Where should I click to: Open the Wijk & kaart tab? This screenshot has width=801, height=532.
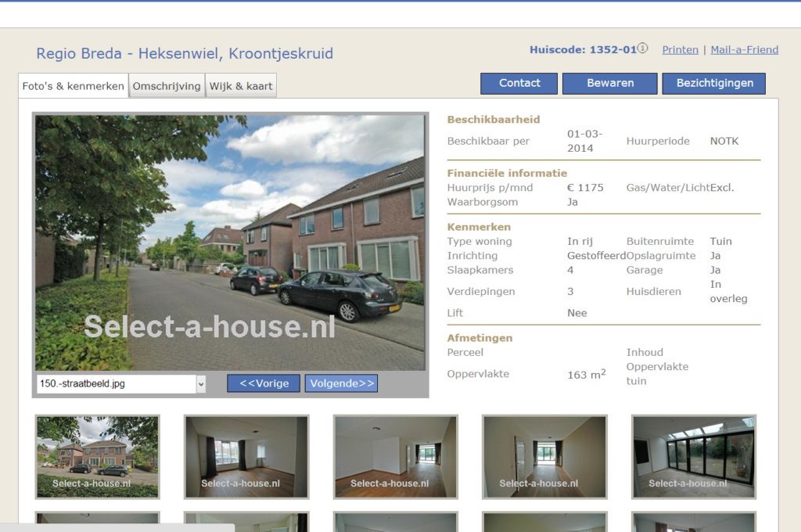[x=241, y=86]
